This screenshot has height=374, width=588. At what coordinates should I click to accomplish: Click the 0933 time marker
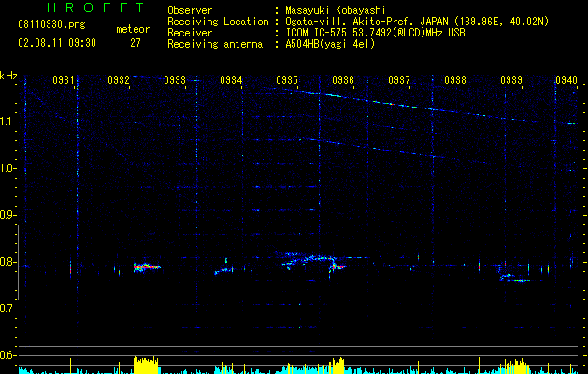pos(175,80)
